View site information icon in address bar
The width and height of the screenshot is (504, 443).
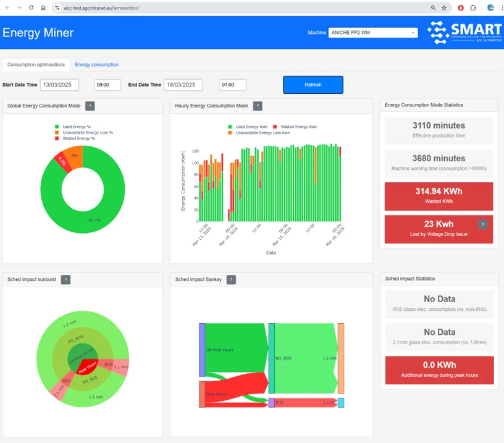[x=57, y=7]
